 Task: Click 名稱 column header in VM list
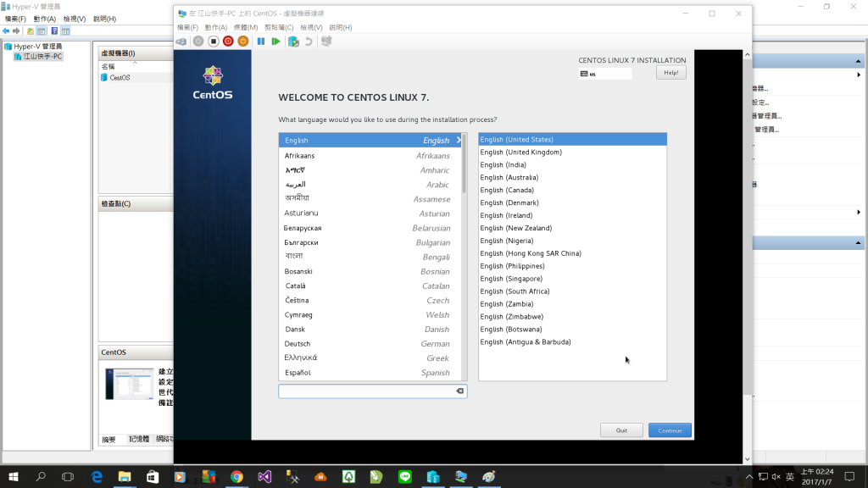click(x=108, y=67)
